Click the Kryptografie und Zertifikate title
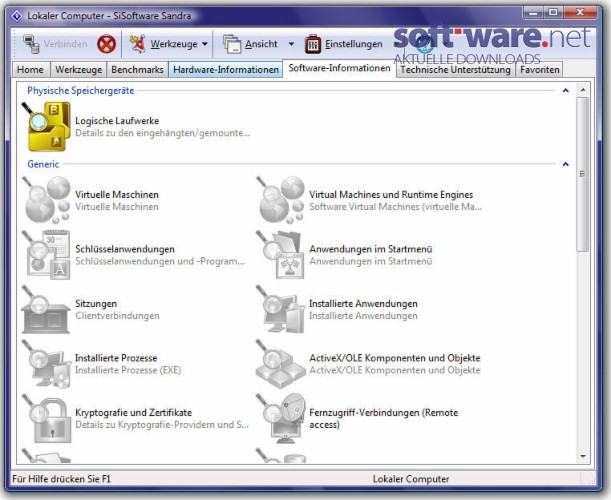The image size is (611, 500). pyautogui.click(x=134, y=413)
